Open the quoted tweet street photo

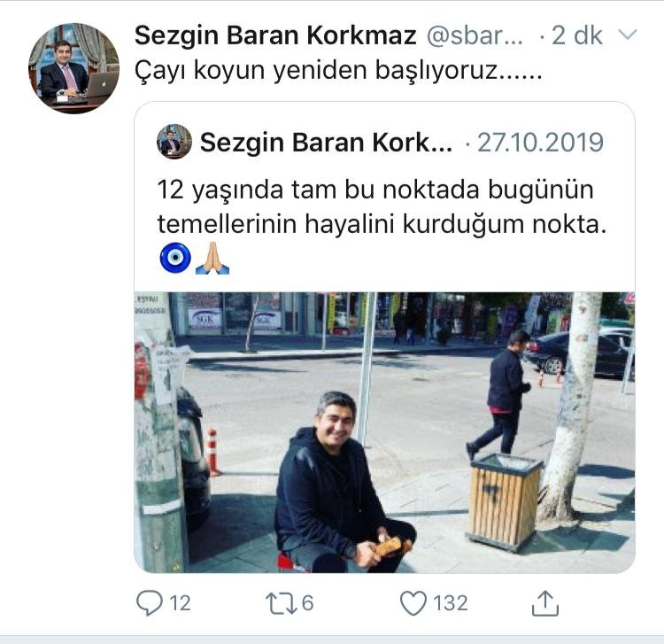pos(384,432)
